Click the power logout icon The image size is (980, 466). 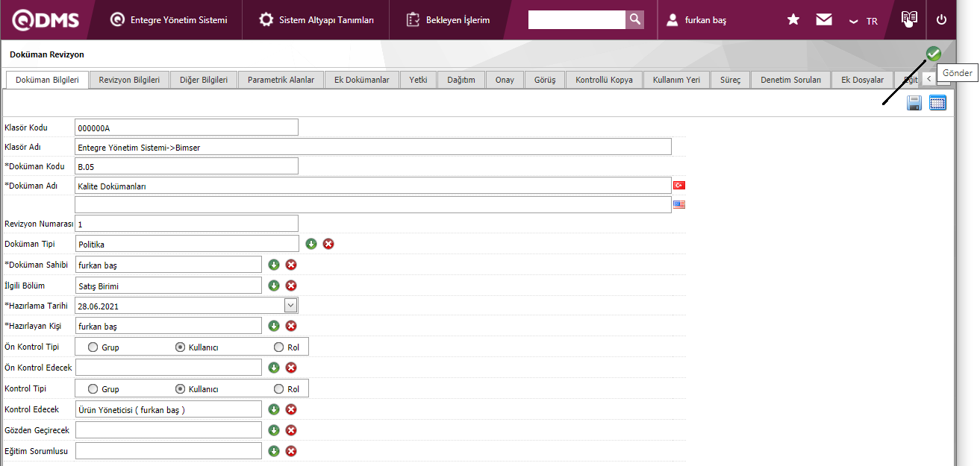pos(941,20)
